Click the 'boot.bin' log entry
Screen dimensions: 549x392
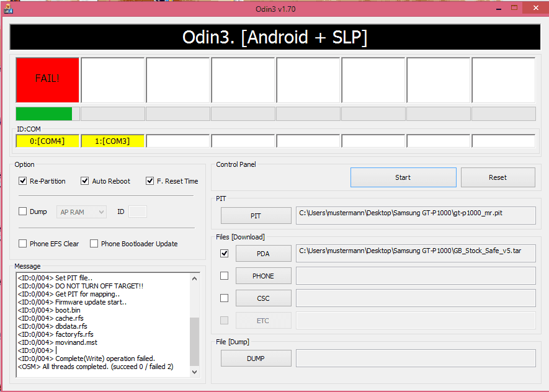(x=48, y=310)
